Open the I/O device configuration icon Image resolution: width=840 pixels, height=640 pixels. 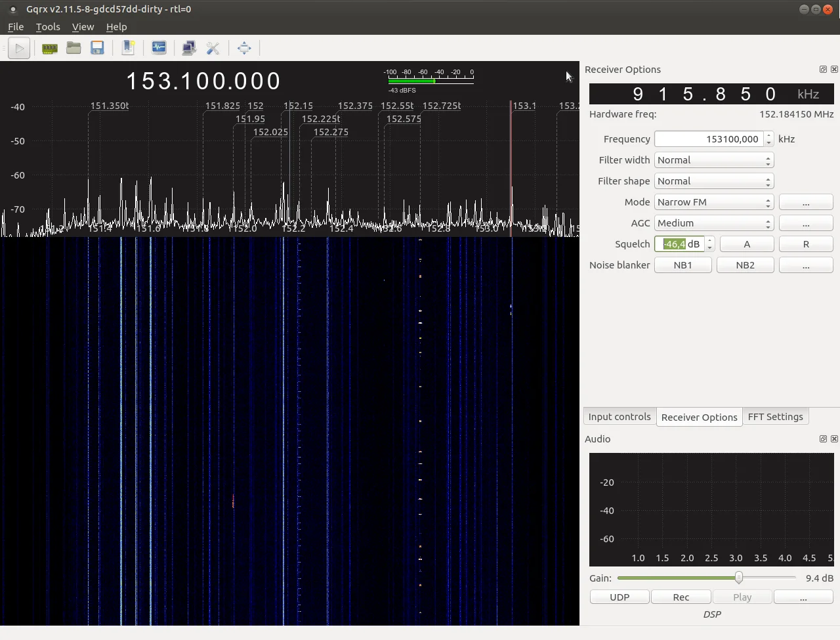tap(49, 48)
